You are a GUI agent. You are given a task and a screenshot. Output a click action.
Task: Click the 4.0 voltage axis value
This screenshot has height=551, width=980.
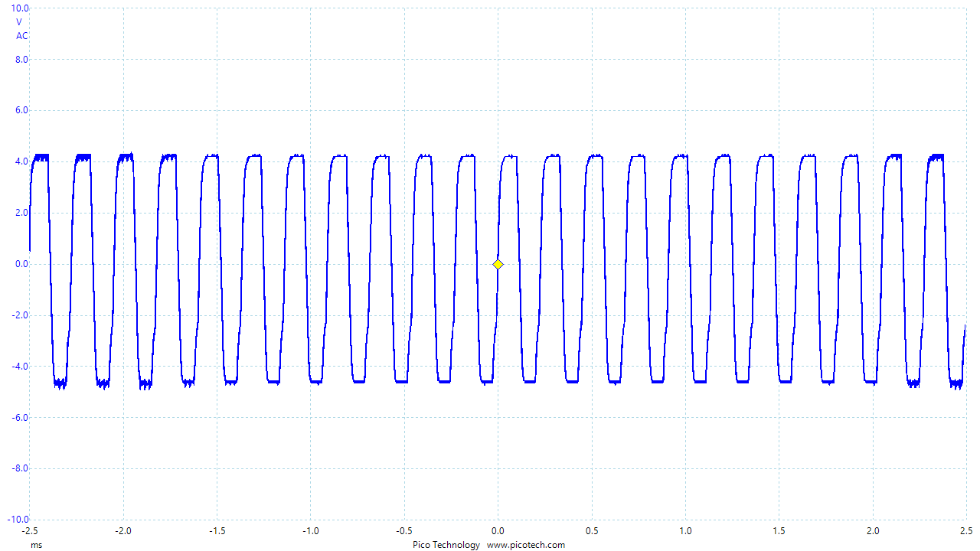22,161
